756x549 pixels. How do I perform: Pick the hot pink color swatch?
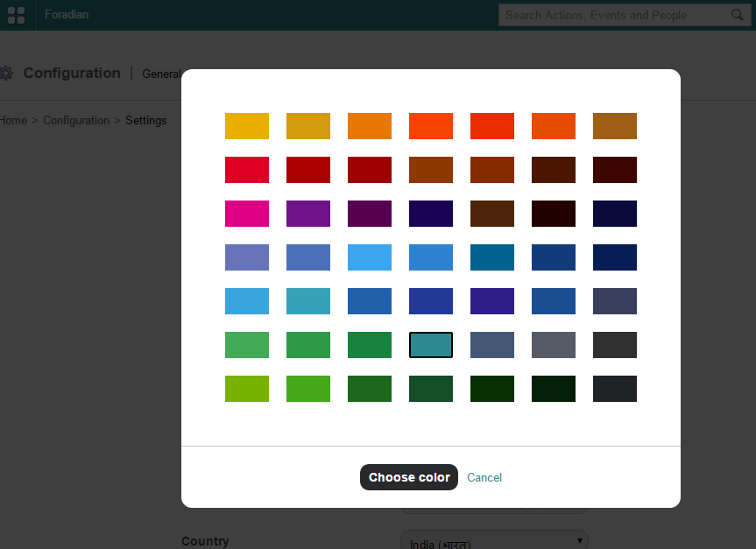(x=247, y=214)
